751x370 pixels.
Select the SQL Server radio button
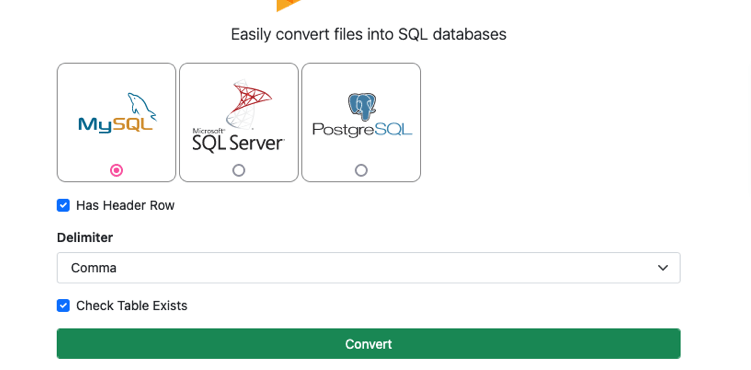239,170
